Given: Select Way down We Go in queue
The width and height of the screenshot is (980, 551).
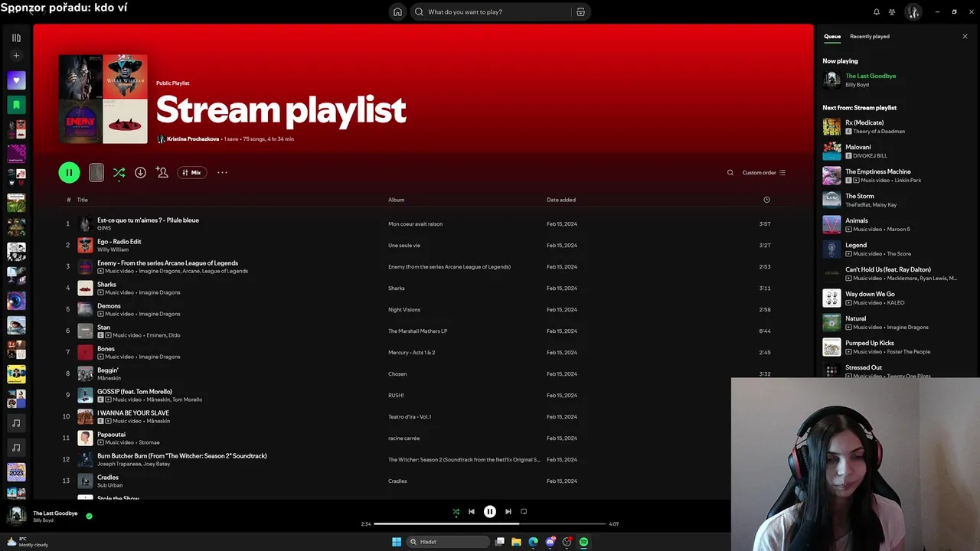Looking at the screenshot, I should (894, 298).
